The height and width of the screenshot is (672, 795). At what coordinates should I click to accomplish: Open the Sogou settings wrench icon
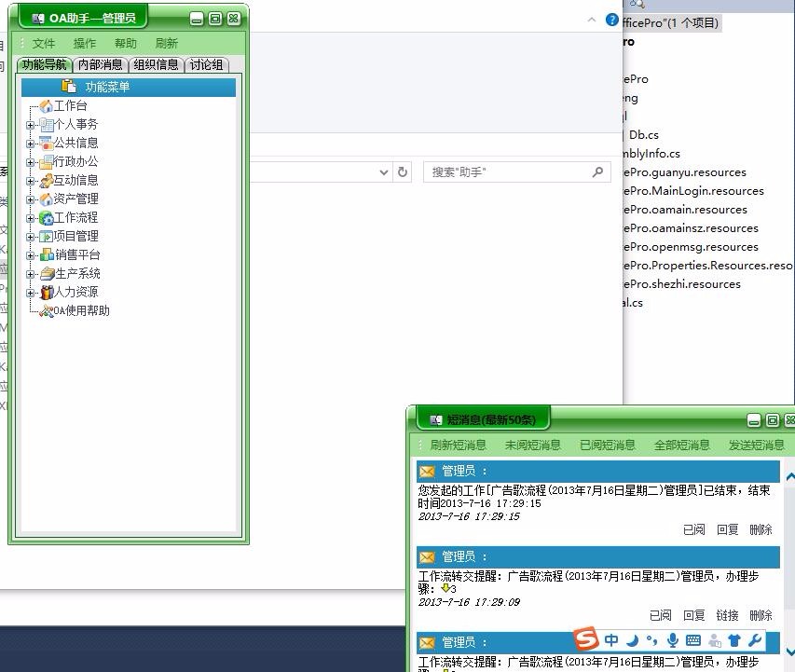click(x=757, y=640)
